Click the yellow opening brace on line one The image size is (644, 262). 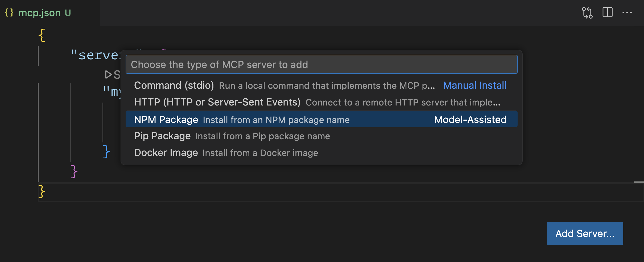point(42,35)
